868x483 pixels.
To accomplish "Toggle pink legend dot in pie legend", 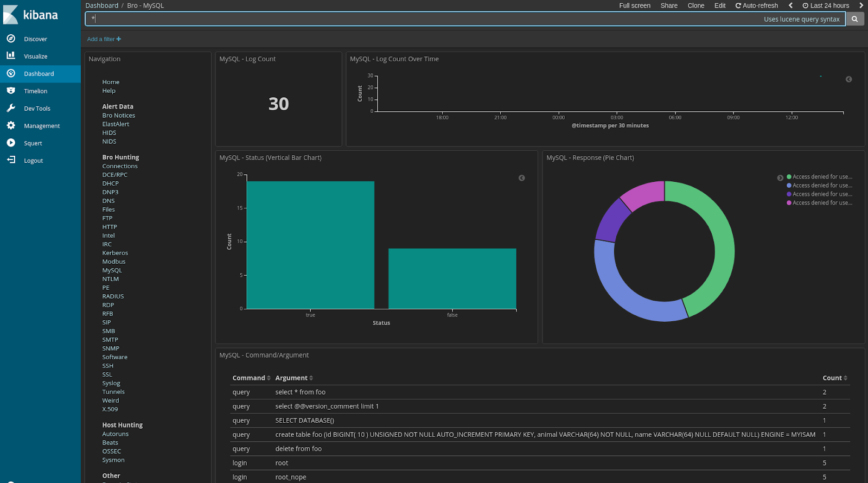I will [x=789, y=203].
